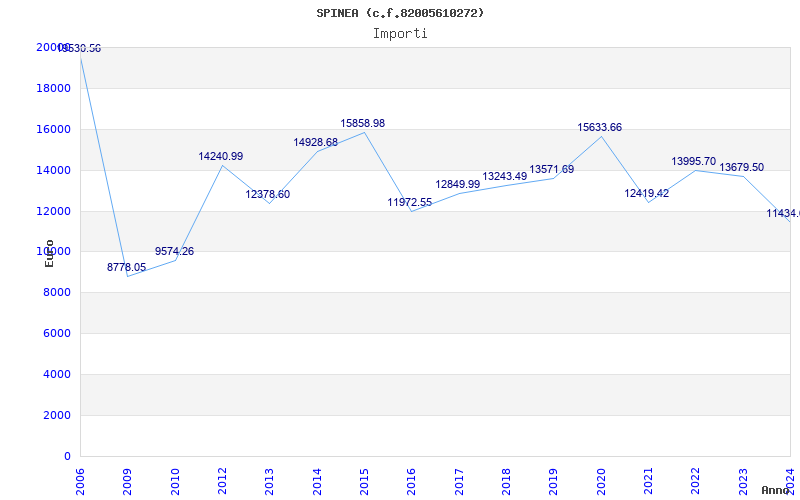Viewport: 800px width, 500px height.
Task: Click the 14000 y-axis tick
Action: [x=53, y=170]
